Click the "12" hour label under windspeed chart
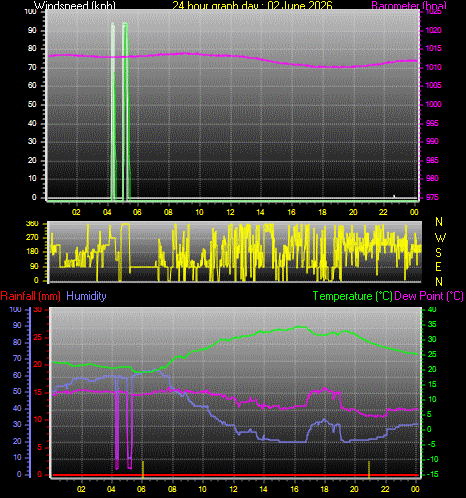Image resolution: width=466 pixels, height=498 pixels. click(230, 212)
